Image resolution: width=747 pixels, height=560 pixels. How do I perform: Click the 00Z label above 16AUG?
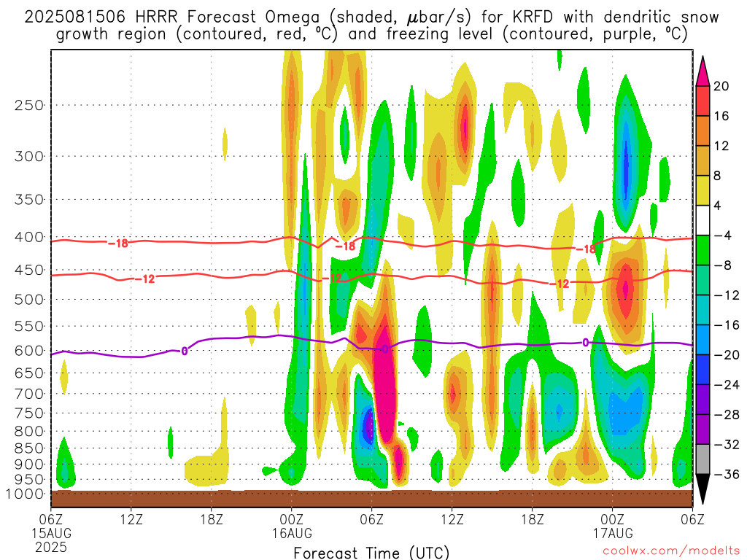(292, 519)
